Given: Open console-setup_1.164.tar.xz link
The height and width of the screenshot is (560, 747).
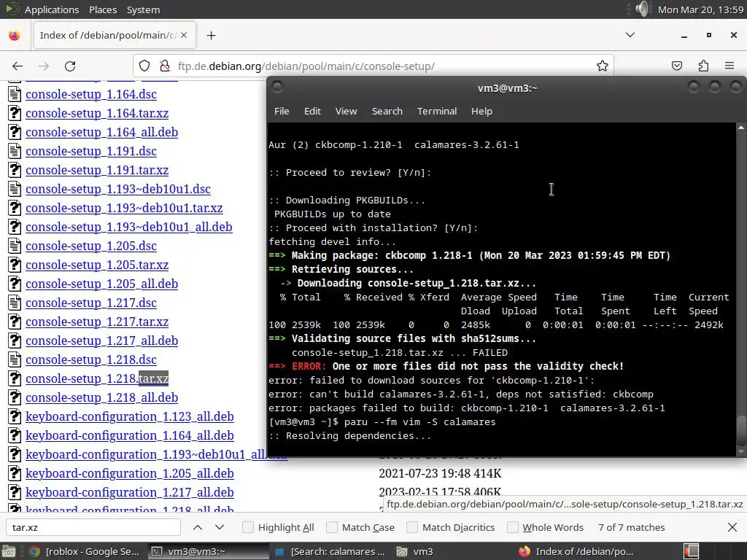Looking at the screenshot, I should coord(97,113).
